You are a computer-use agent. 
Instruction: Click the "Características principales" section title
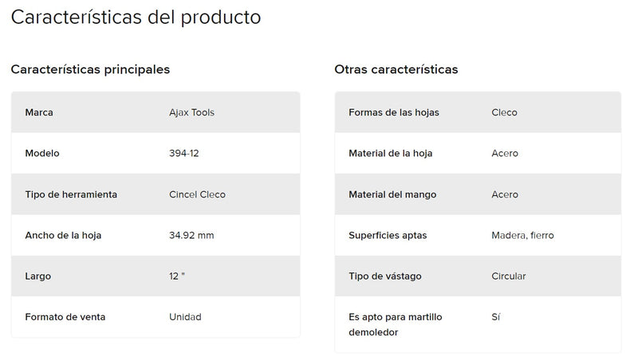coord(90,69)
